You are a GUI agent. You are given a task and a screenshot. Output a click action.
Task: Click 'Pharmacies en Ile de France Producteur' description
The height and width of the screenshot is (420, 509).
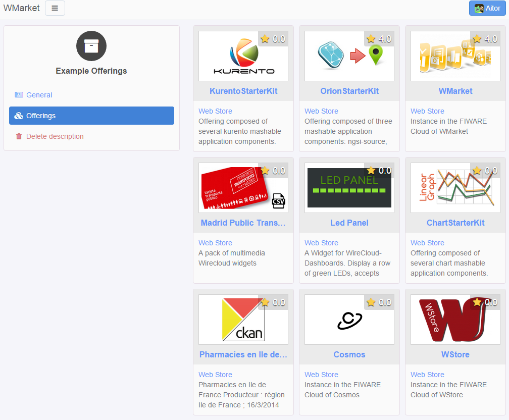click(241, 395)
